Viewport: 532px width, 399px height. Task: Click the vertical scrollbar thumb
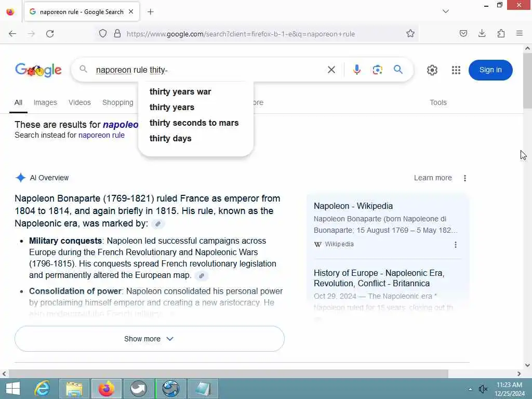(527, 81)
